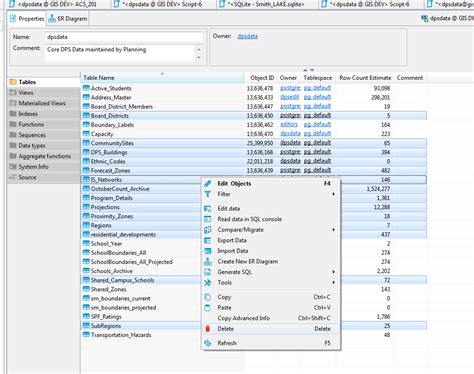The width and height of the screenshot is (474, 374).
Task: Click the Create New ER Diagram icon
Action: click(x=208, y=261)
